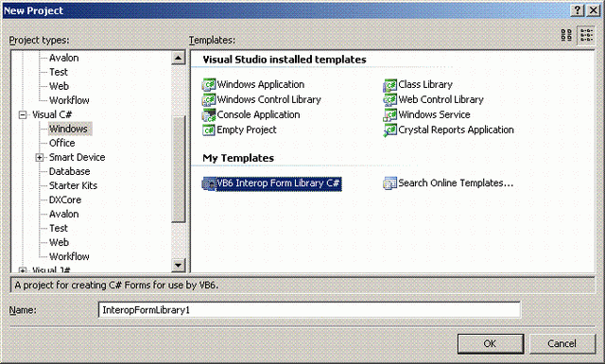Select Workflow under Visual C#

tap(69, 256)
